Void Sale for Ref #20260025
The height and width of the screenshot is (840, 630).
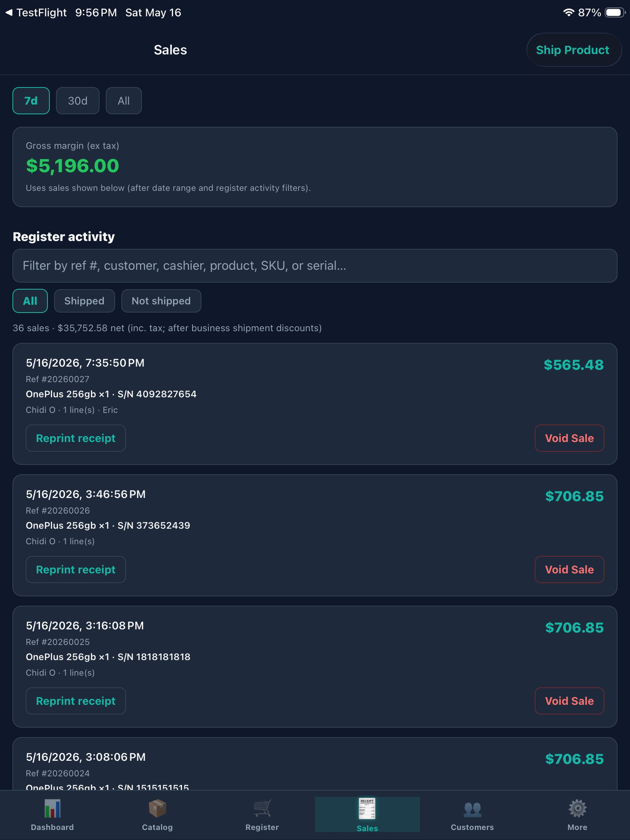[569, 701]
